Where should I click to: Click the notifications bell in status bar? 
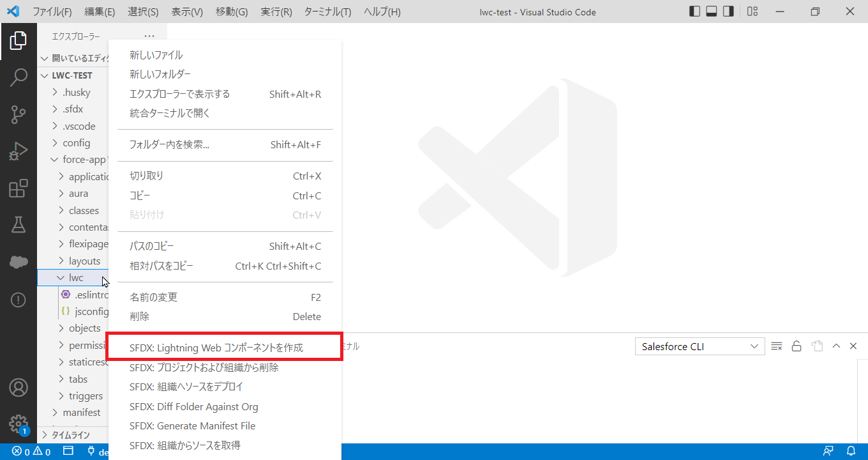coord(851,452)
